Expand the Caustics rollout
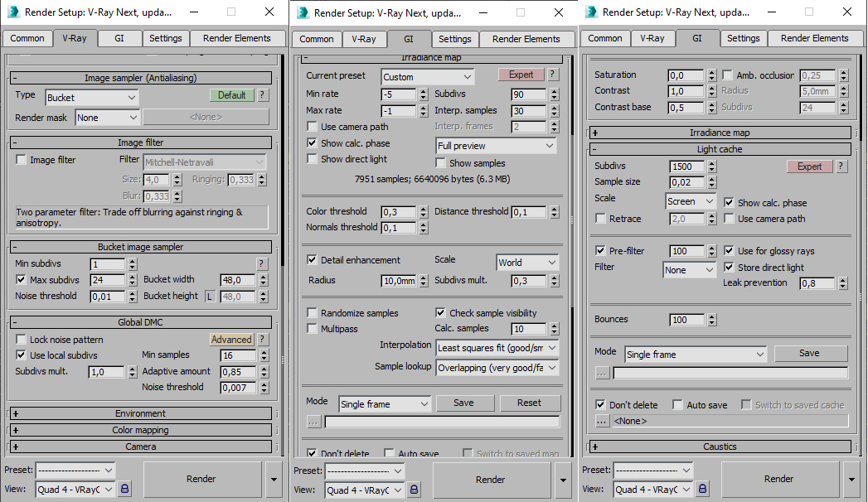The height and width of the screenshot is (502, 868). (720, 446)
